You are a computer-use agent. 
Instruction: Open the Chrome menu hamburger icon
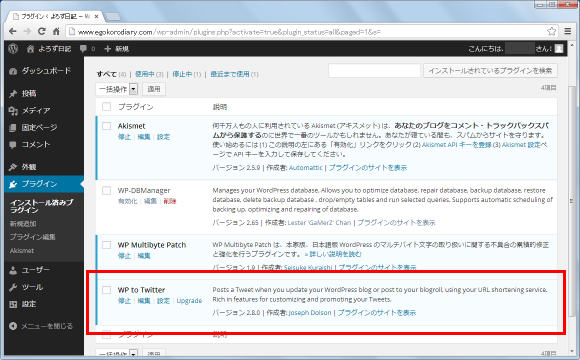click(568, 31)
